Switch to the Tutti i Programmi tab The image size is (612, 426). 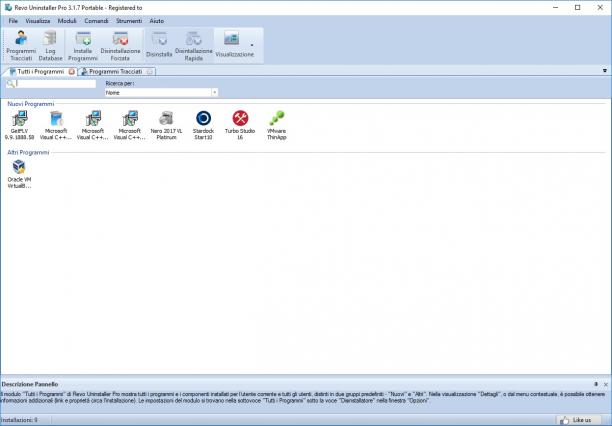point(39,71)
